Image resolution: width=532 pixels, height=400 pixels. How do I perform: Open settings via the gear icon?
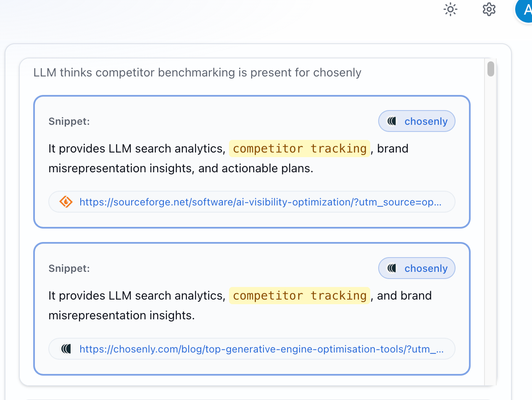(x=489, y=9)
